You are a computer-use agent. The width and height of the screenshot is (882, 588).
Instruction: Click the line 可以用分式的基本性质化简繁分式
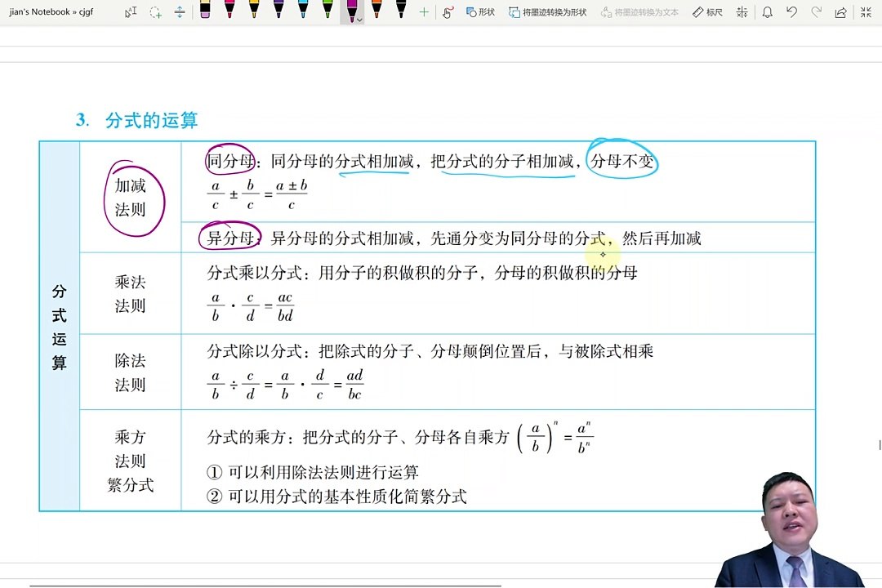(336, 497)
